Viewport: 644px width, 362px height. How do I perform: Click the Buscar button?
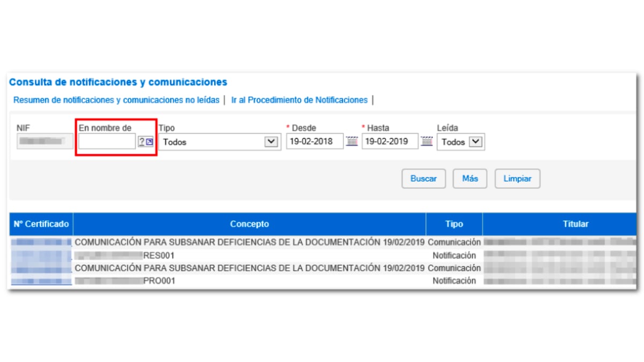tap(423, 179)
